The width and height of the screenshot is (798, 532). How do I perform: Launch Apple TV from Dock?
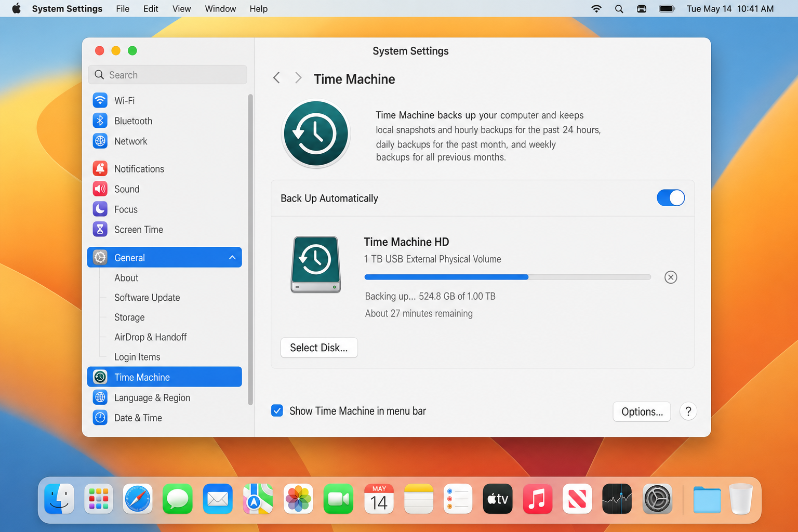coord(498,499)
